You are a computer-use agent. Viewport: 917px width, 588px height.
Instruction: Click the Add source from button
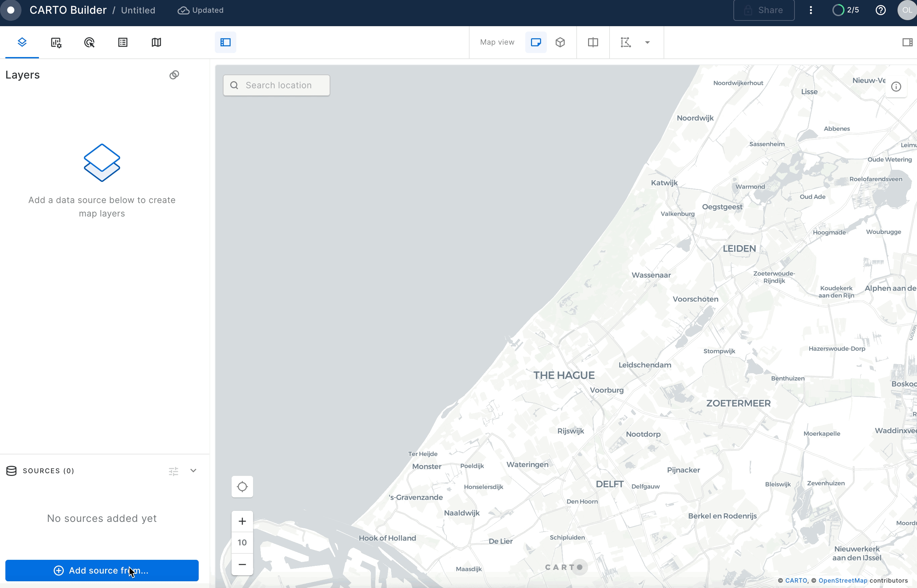(x=102, y=570)
